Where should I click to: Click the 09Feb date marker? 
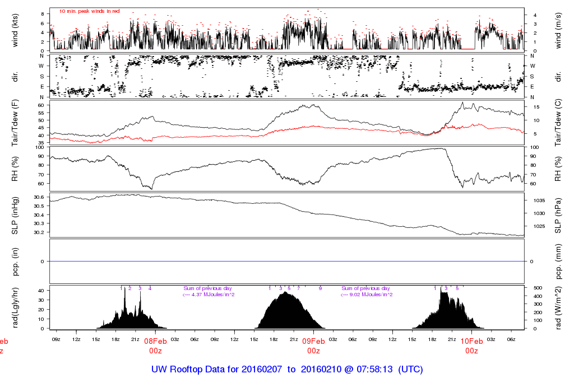[x=313, y=341]
